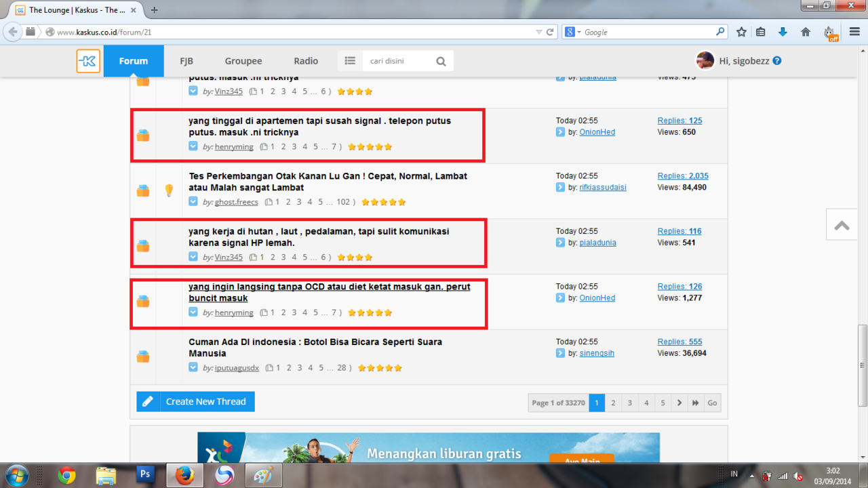Click the Kaskus logo icon
Image resolution: width=868 pixels, height=488 pixels.
pos(88,61)
